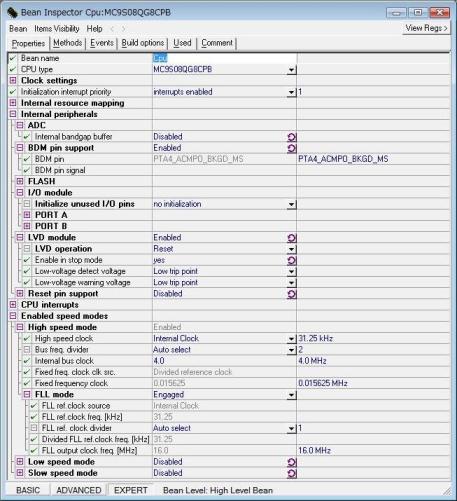The image size is (457, 501).
Task: Switch to the Used tab
Action: coord(182,43)
